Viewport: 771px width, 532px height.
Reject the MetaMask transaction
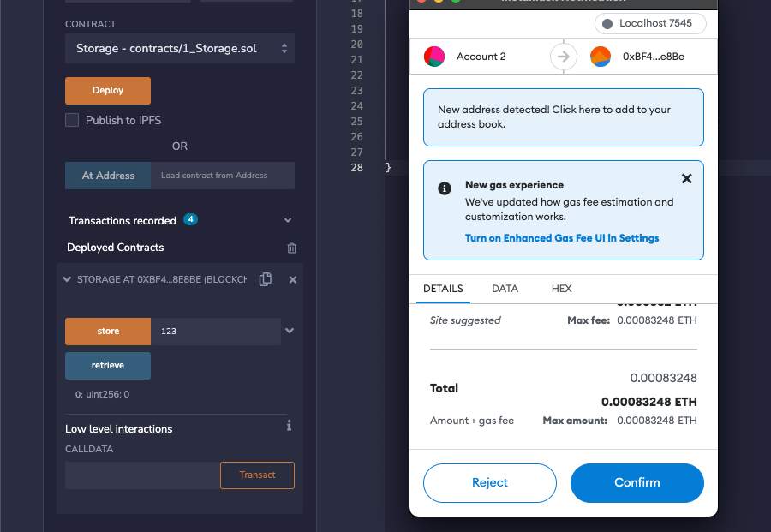(x=490, y=483)
